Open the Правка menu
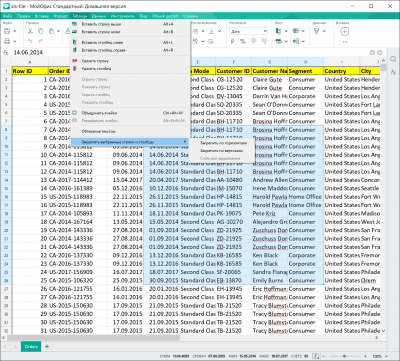 [23, 16]
